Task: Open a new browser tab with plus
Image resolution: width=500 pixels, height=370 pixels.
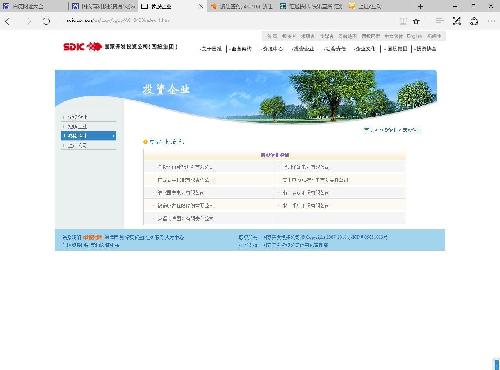Action: (420, 6)
